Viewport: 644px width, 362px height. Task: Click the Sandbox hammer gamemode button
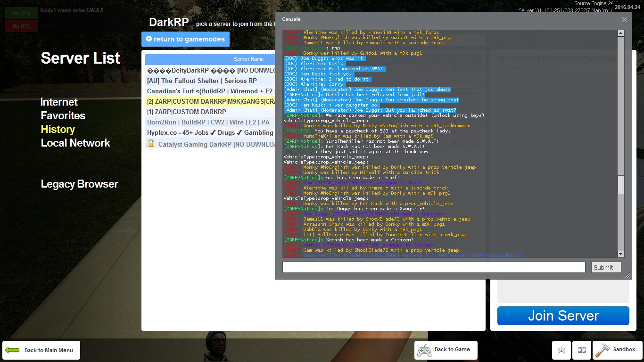pyautogui.click(x=617, y=350)
